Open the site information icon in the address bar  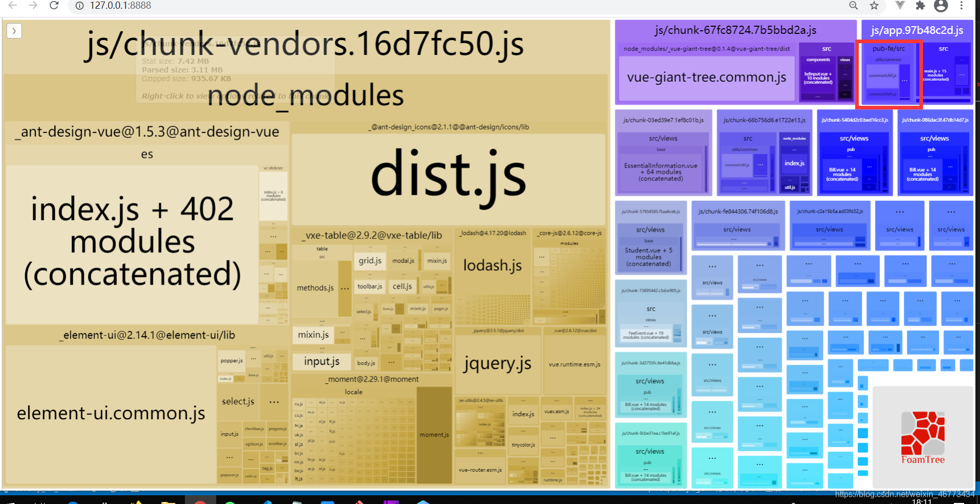[x=79, y=6]
